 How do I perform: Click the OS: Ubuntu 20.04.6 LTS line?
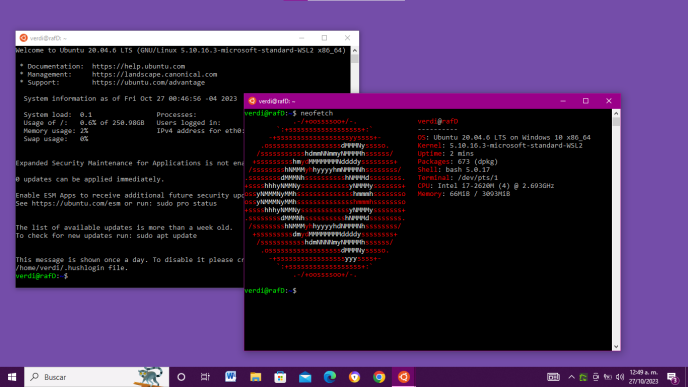(504, 137)
